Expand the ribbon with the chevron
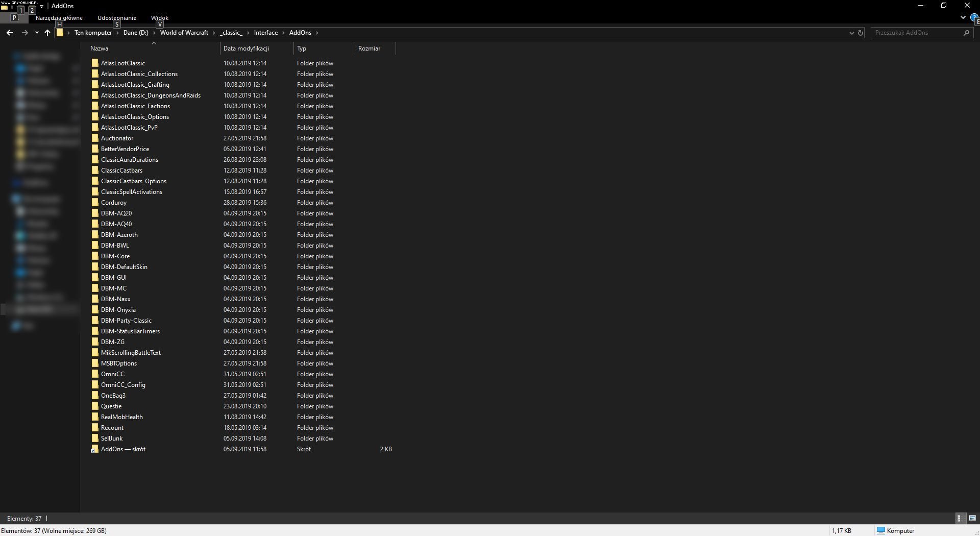 pos(963,17)
